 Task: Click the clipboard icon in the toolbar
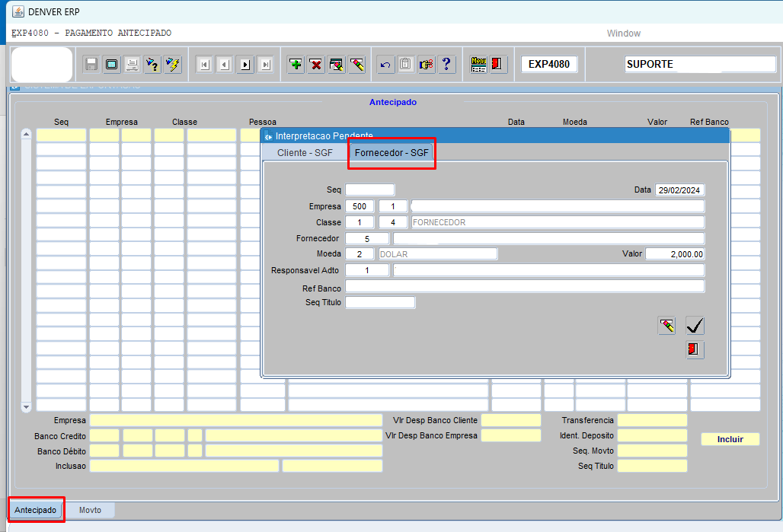pos(406,65)
